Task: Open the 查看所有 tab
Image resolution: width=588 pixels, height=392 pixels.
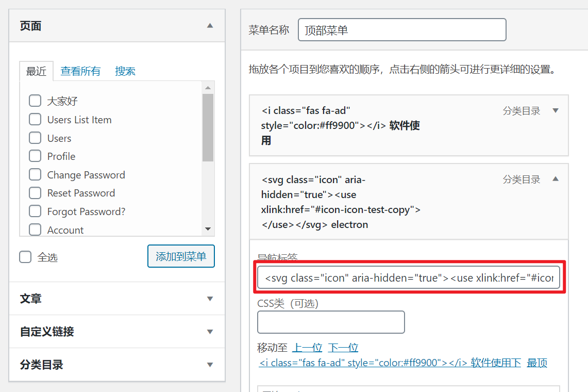Action: 80,71
